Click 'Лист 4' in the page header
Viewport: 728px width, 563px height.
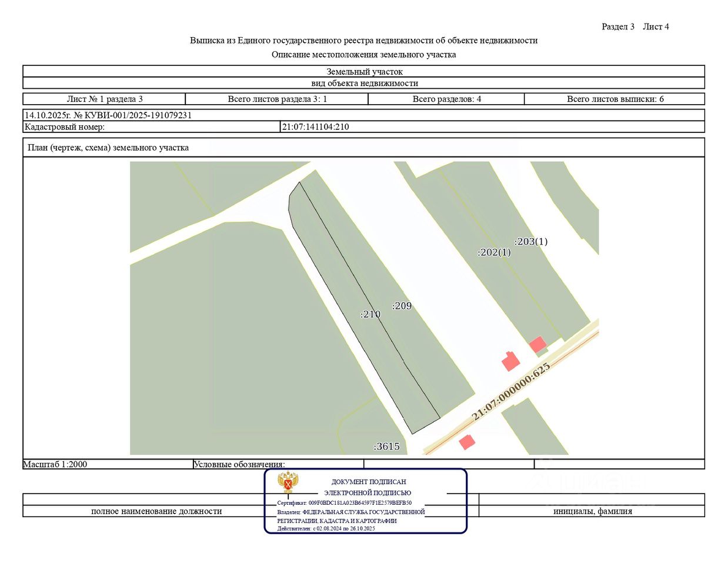coord(656,26)
